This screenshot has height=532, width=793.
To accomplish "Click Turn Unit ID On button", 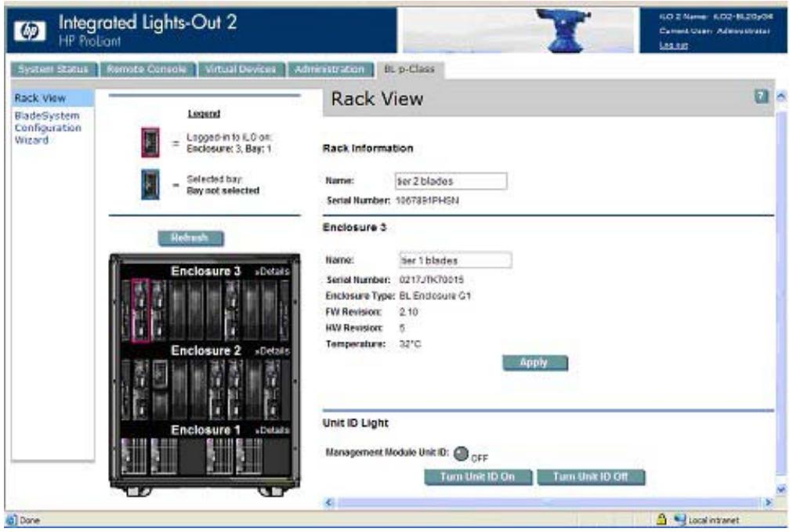I will [477, 477].
